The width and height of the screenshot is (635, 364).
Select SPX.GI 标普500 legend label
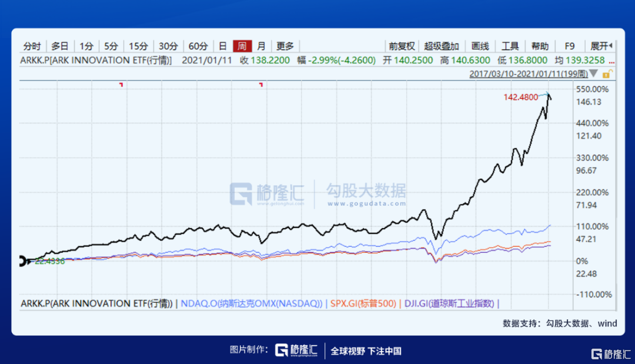pos(363,303)
